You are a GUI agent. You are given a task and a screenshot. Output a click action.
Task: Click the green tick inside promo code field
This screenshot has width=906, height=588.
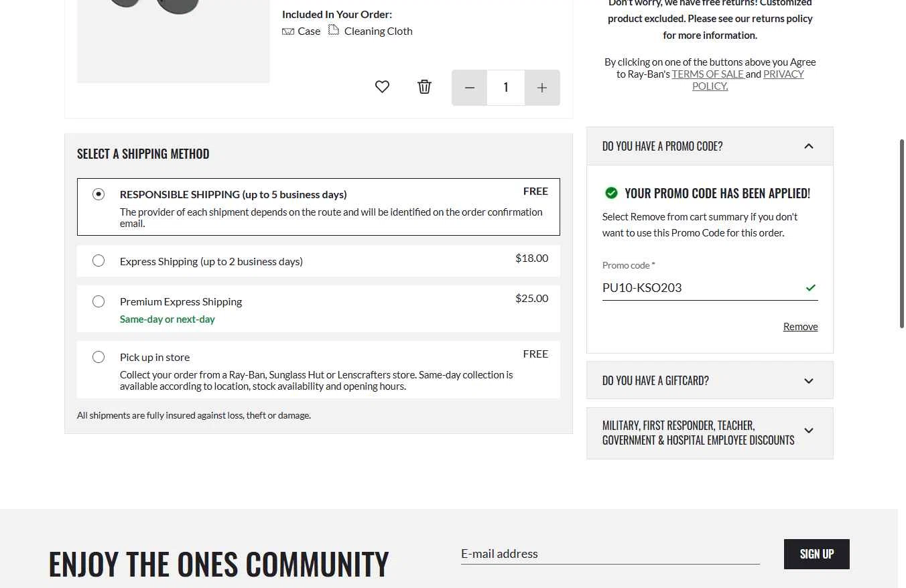[811, 288]
